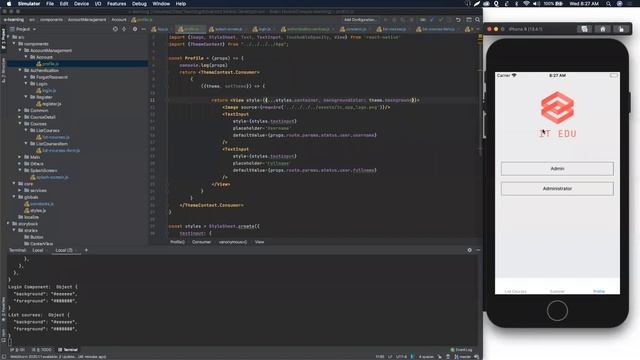Viewport: 640px width, 360px height.
Task: Expand the CourseDetail folder arrow
Action: 20,117
